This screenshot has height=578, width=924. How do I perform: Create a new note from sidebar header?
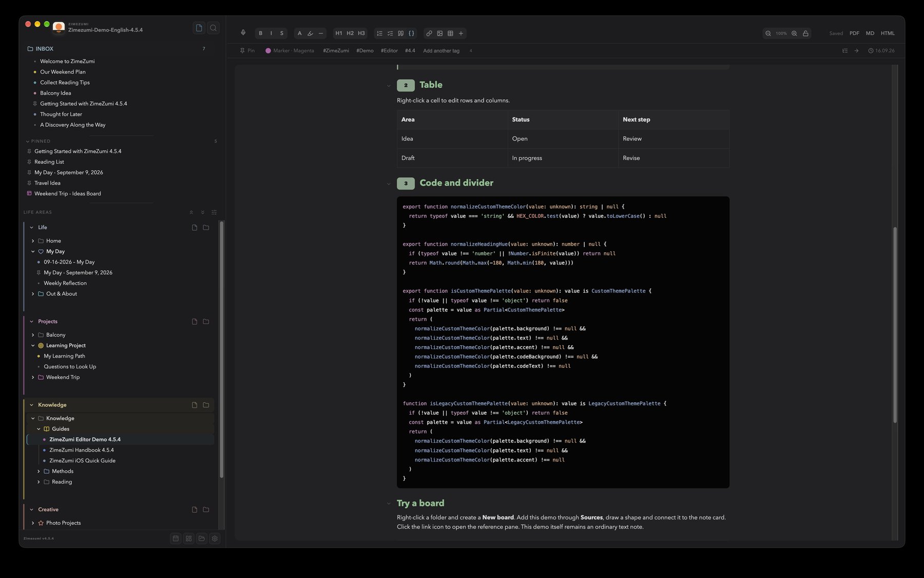click(199, 28)
